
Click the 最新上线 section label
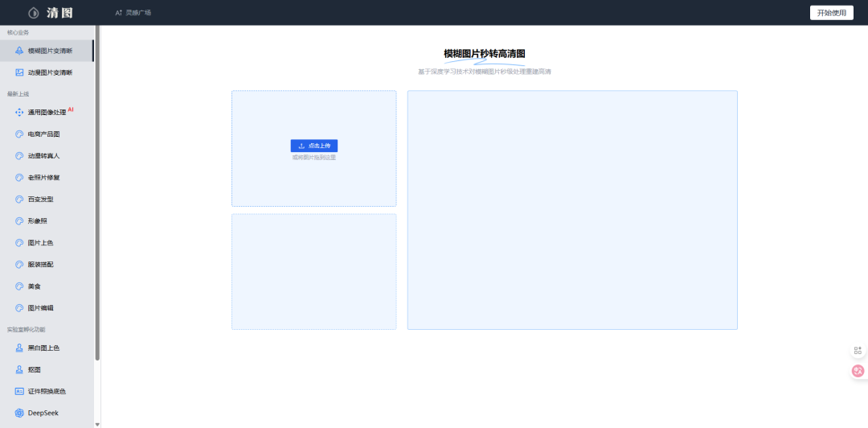[x=18, y=93]
